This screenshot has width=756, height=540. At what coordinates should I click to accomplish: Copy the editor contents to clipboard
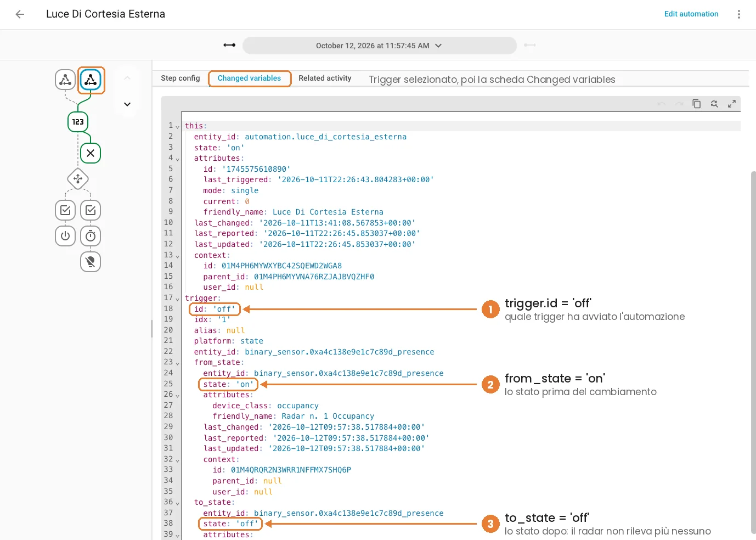pyautogui.click(x=697, y=104)
